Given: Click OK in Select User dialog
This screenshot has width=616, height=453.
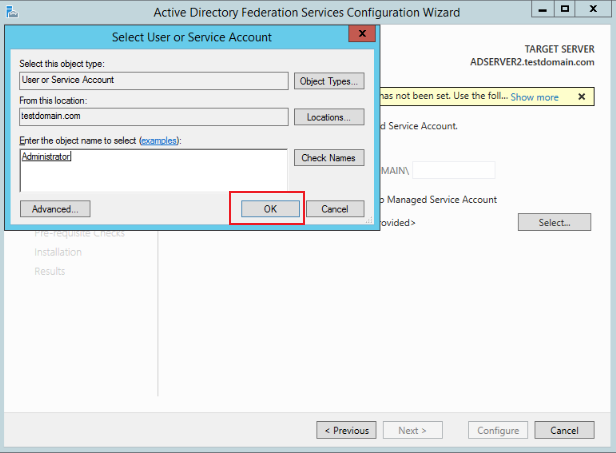Looking at the screenshot, I should point(270,209).
